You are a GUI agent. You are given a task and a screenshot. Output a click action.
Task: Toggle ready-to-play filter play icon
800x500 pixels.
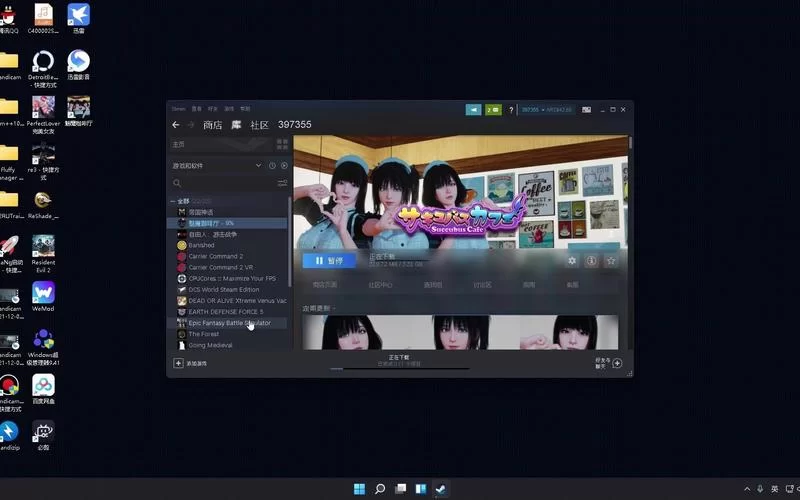284,166
